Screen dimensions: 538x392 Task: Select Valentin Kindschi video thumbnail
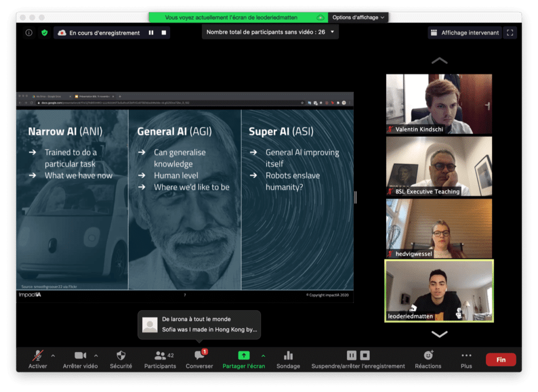point(439,104)
